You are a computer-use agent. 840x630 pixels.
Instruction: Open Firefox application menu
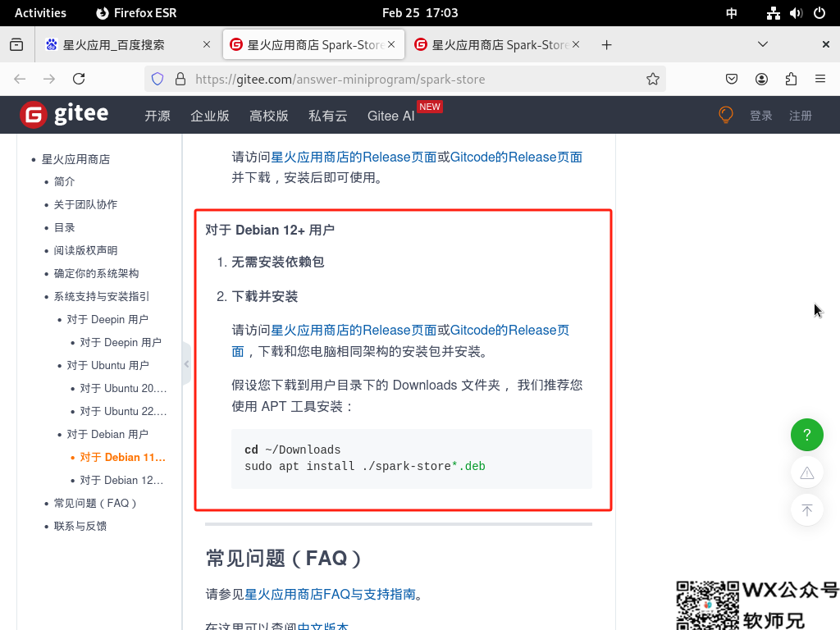pyautogui.click(x=820, y=80)
